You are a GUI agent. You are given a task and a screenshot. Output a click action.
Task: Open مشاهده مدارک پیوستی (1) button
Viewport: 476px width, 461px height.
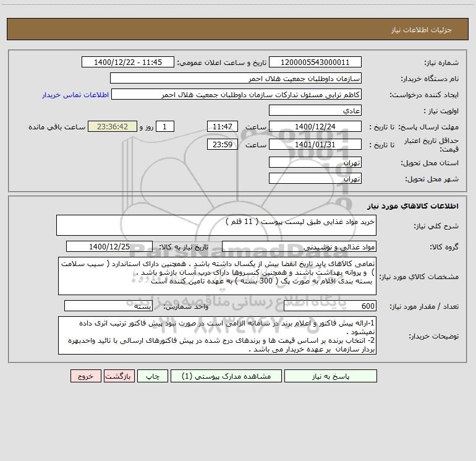(x=226, y=376)
